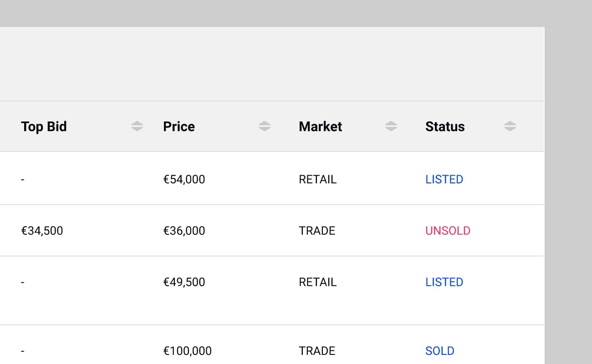Click the sort icon beside Top Bid

pos(137,126)
